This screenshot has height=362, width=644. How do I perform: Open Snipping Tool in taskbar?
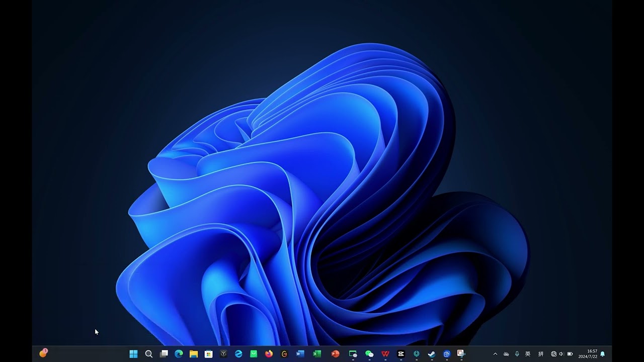pyautogui.click(x=461, y=354)
